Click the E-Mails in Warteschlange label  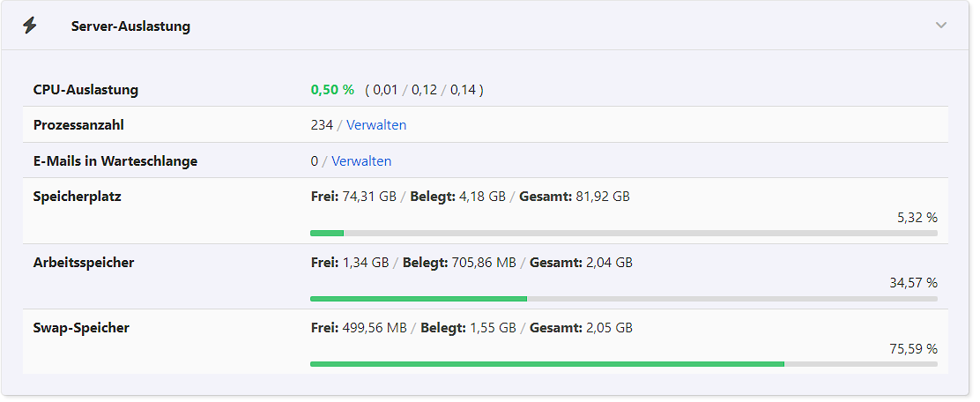pyautogui.click(x=115, y=161)
